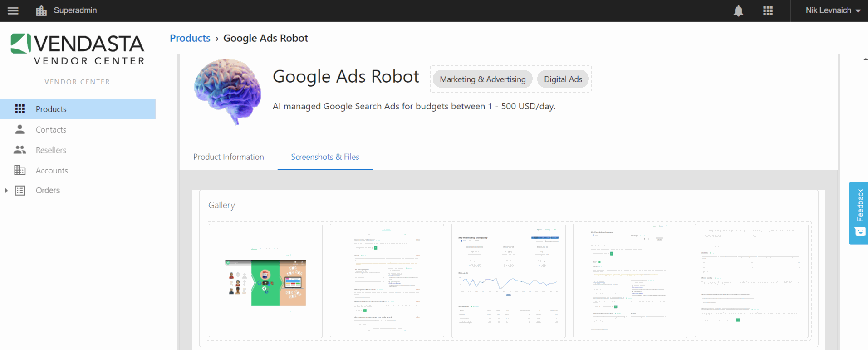Click the Feedback smiley icon
The width and height of the screenshot is (868, 350).
[860, 232]
